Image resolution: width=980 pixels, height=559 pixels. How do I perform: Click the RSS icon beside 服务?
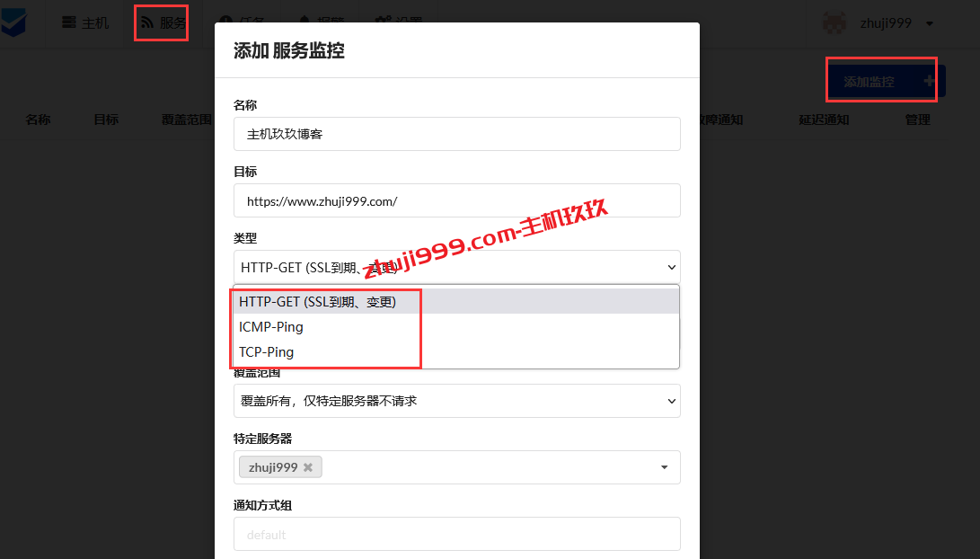point(147,22)
